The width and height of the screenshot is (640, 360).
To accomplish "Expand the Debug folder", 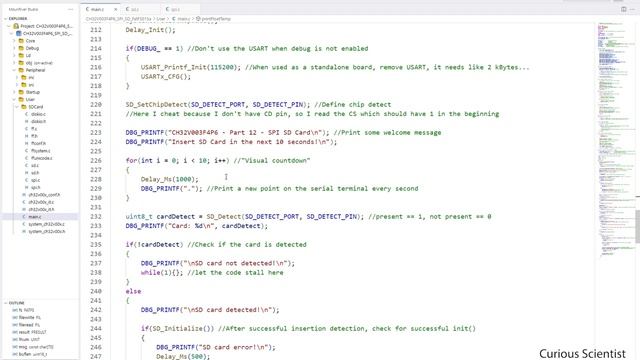I will (x=14, y=48).
